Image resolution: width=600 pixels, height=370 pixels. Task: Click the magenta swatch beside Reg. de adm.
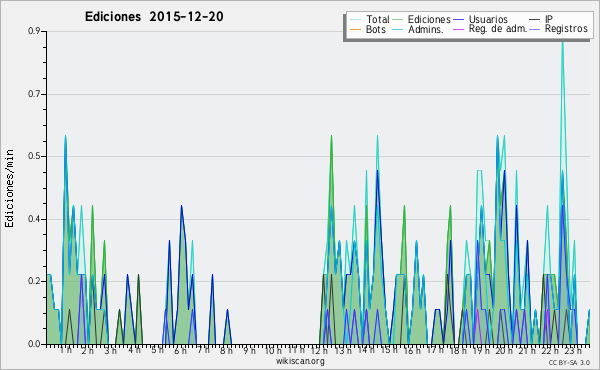pyautogui.click(x=458, y=29)
